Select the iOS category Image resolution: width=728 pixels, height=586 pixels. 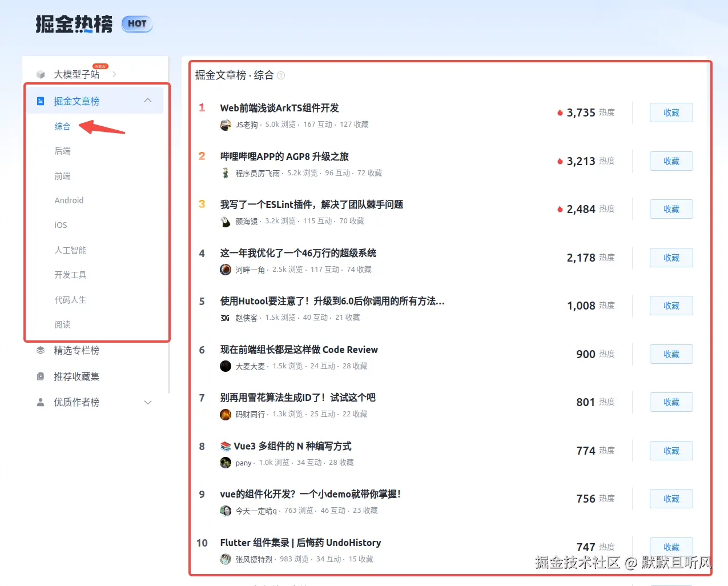click(x=61, y=225)
